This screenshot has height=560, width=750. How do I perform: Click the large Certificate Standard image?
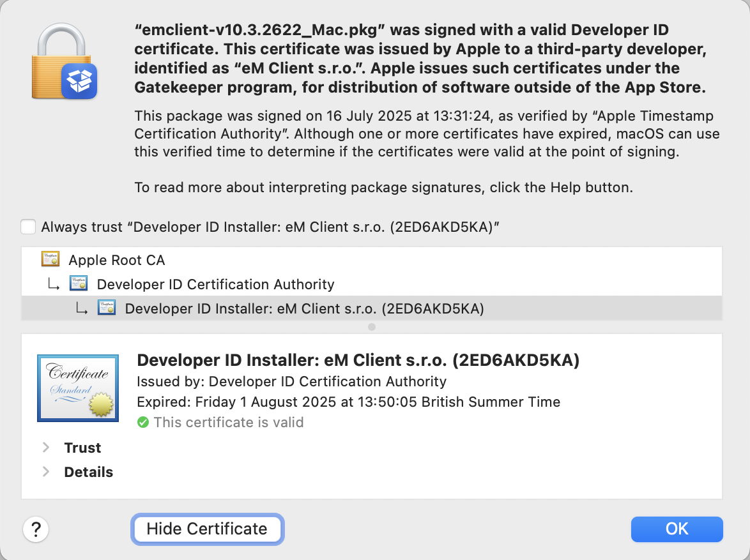pyautogui.click(x=77, y=388)
